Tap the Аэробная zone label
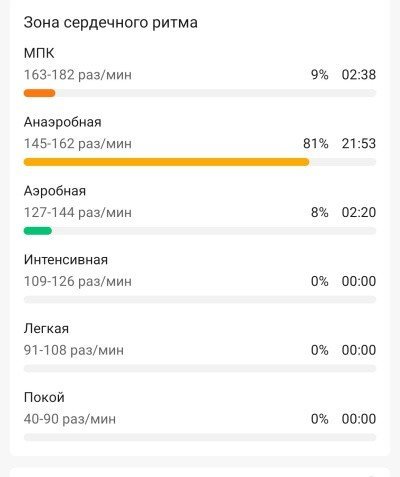The width and height of the screenshot is (400, 477). click(x=55, y=191)
